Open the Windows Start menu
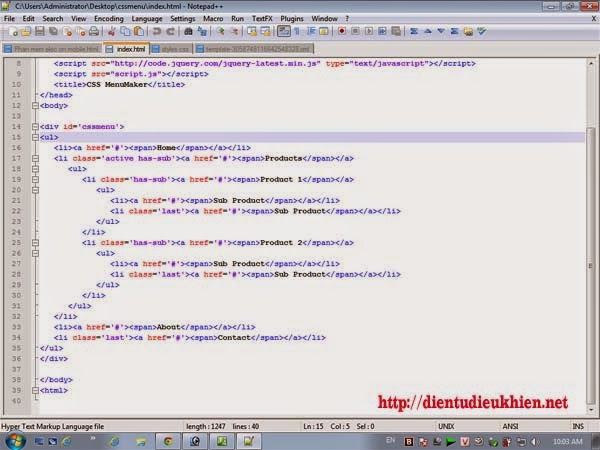The image size is (600, 450). point(16,441)
